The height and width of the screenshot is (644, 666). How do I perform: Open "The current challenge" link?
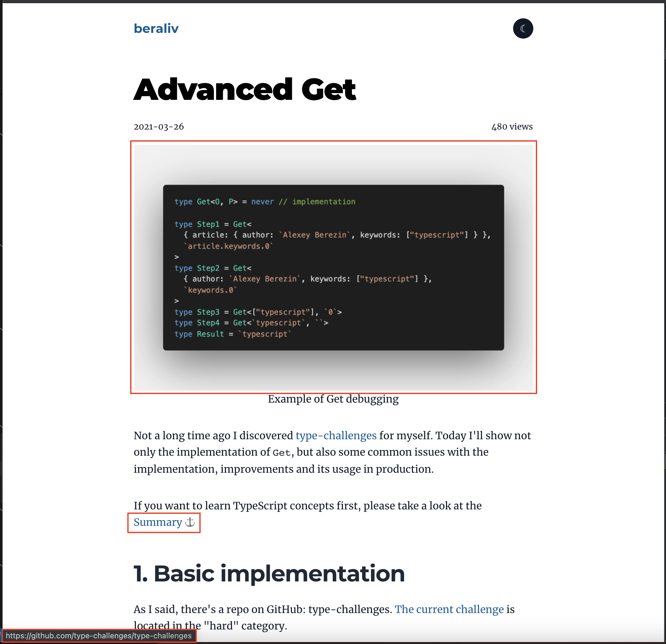pyautogui.click(x=449, y=609)
